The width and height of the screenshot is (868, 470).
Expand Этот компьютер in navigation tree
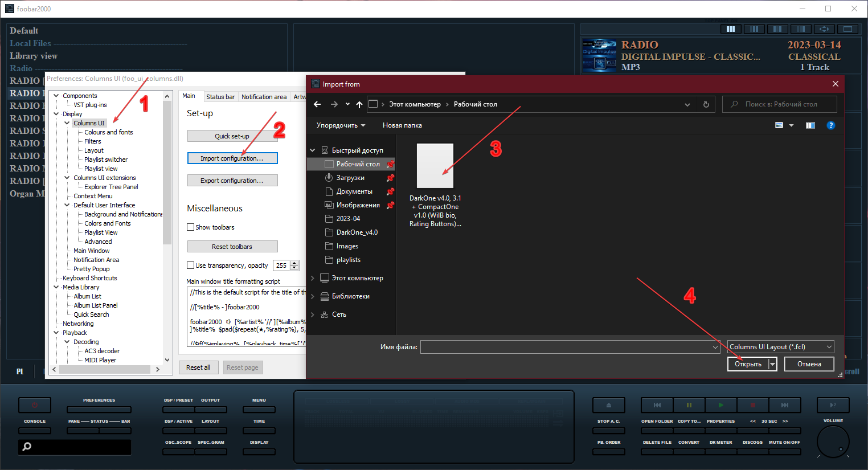(313, 278)
